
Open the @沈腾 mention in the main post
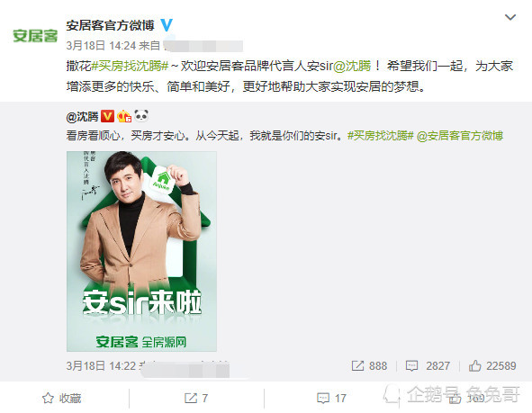tap(352, 66)
